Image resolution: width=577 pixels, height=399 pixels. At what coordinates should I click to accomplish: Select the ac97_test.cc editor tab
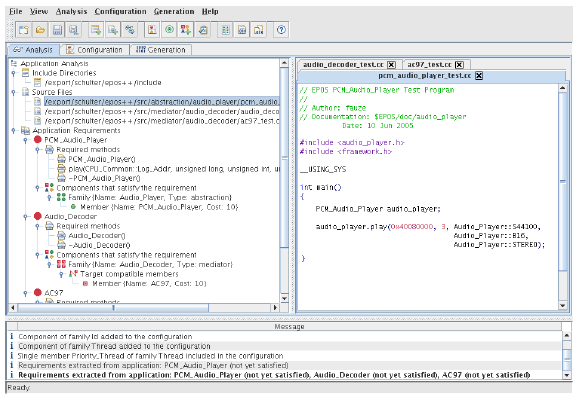click(x=429, y=65)
